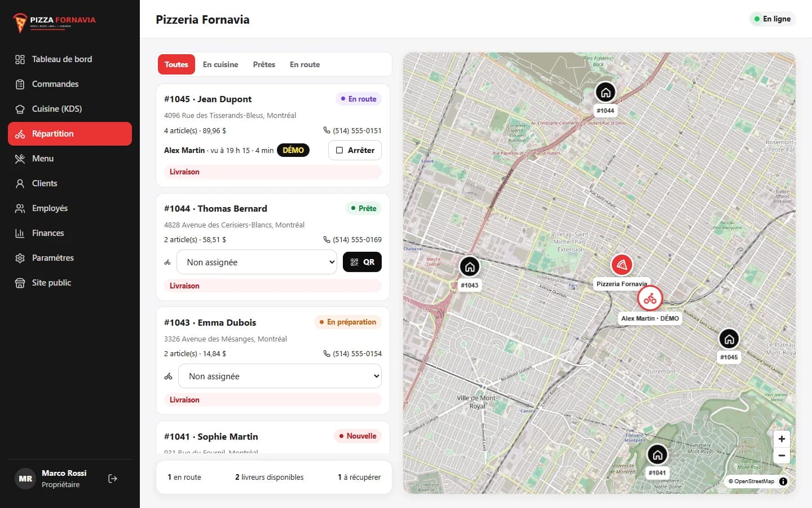812x508 pixels.
Task: Switch to the Prêtes tab
Action: coord(264,64)
